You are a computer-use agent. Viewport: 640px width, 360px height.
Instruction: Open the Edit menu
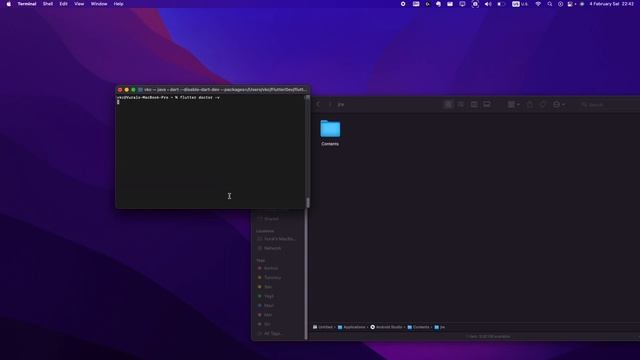click(x=63, y=4)
